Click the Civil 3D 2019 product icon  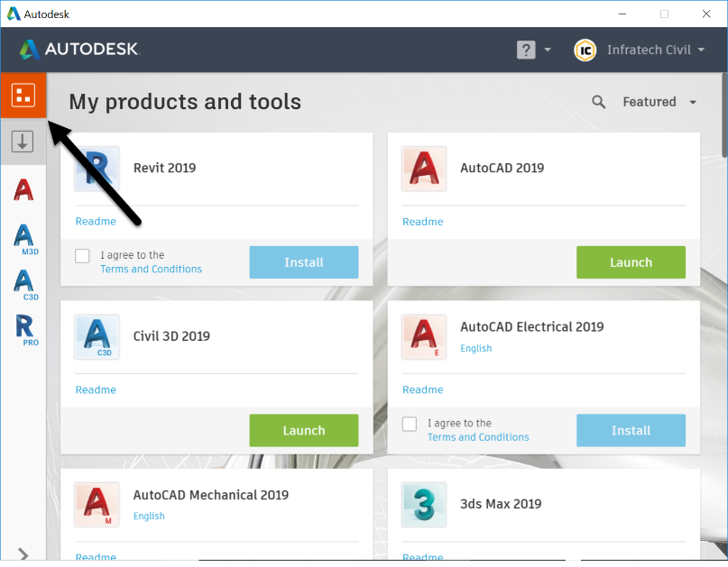(x=97, y=337)
